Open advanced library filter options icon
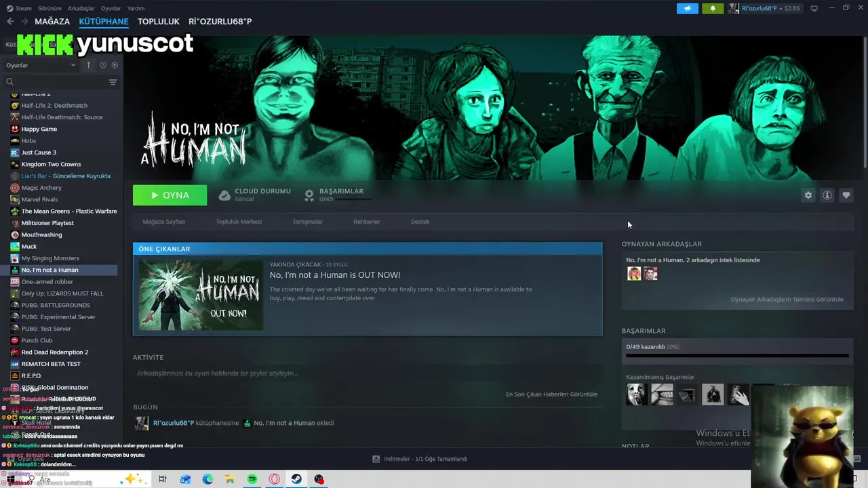The width and height of the screenshot is (868, 488). (113, 82)
